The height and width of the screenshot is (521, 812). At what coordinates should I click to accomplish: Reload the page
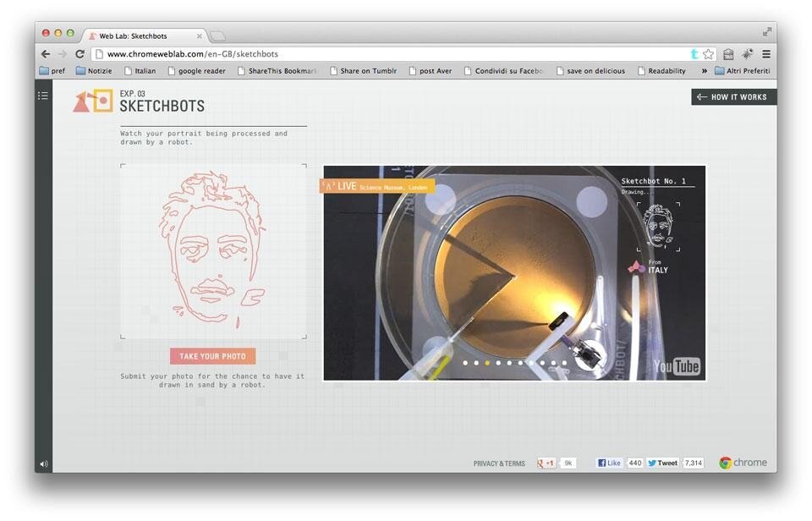[80, 53]
